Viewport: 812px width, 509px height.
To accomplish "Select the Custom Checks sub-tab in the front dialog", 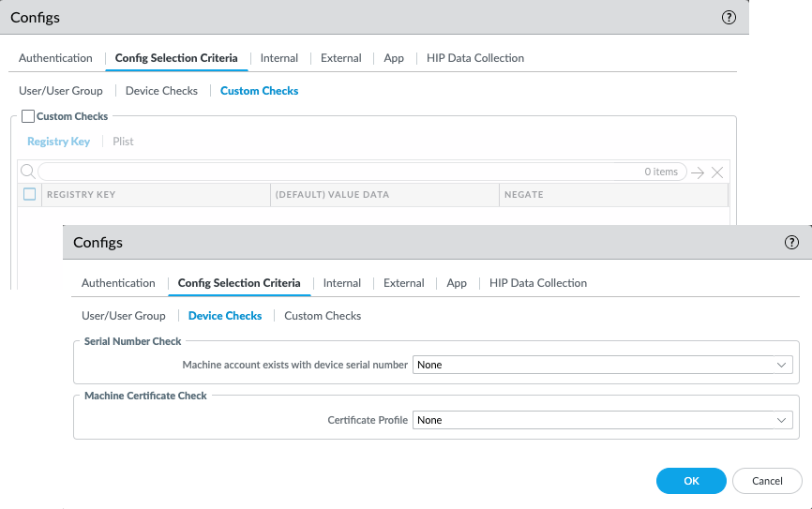I will click(x=323, y=316).
